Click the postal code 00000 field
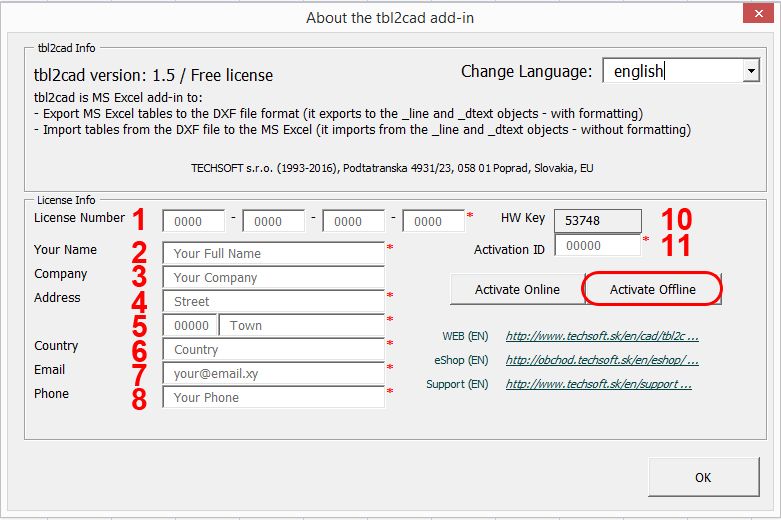The width and height of the screenshot is (781, 520). point(189,326)
